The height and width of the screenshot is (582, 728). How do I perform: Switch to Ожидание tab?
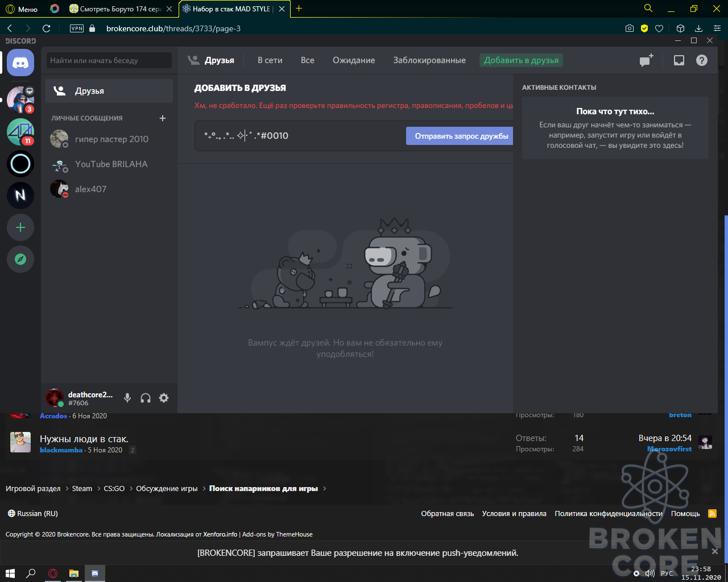click(354, 60)
